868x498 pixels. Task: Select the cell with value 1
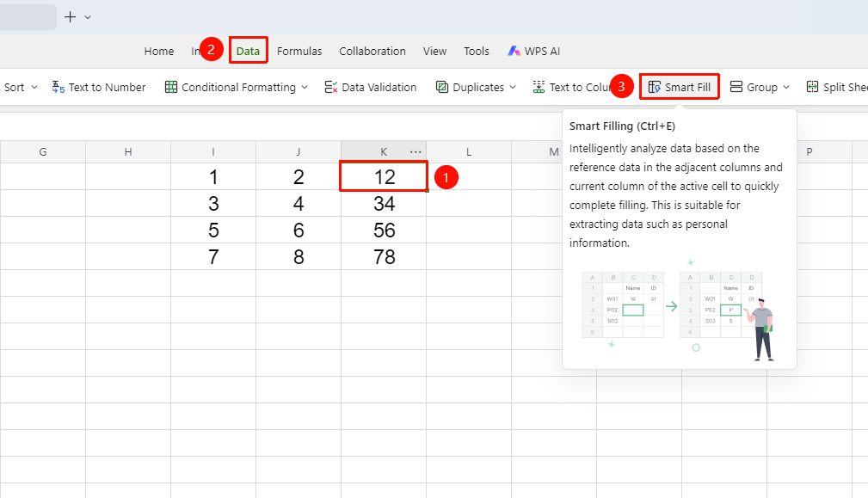click(213, 176)
